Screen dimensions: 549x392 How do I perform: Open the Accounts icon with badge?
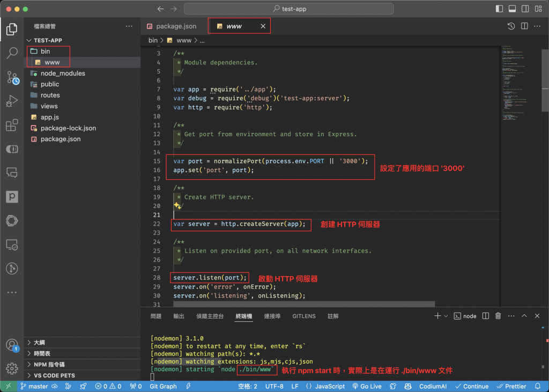[x=12, y=345]
